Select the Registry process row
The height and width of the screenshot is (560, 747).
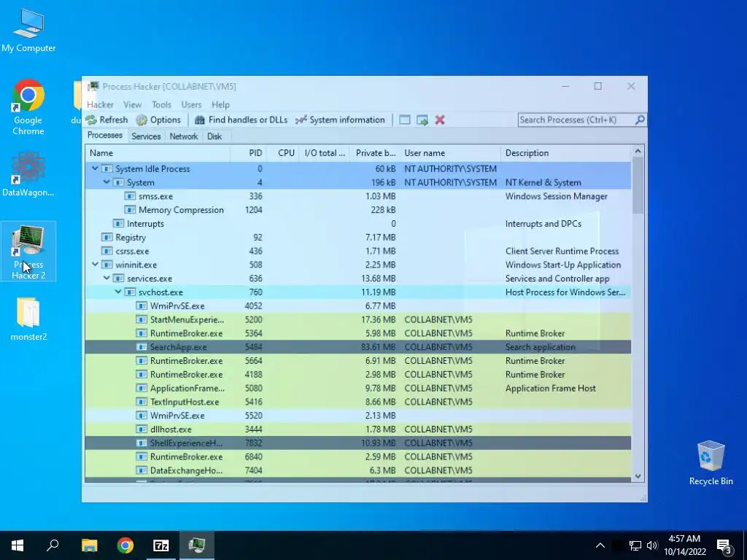(357, 237)
